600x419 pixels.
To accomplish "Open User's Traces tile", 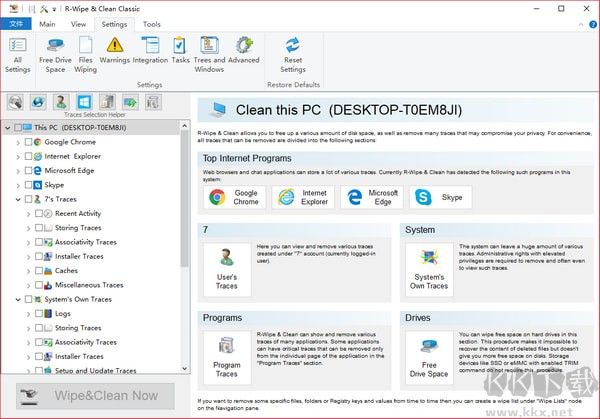I will [x=227, y=270].
